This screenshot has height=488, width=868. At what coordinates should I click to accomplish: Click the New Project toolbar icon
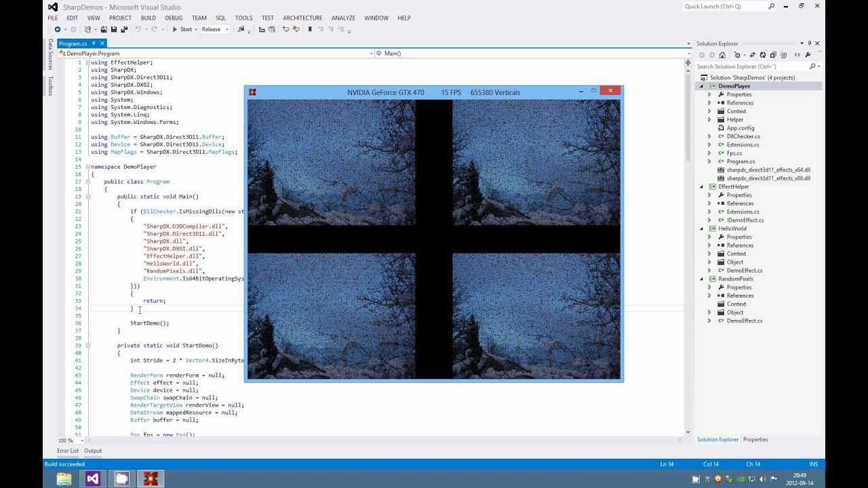coord(87,29)
